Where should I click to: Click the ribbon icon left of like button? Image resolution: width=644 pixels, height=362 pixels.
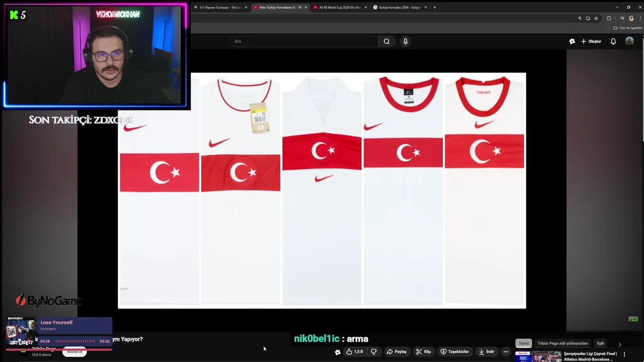[x=338, y=352]
